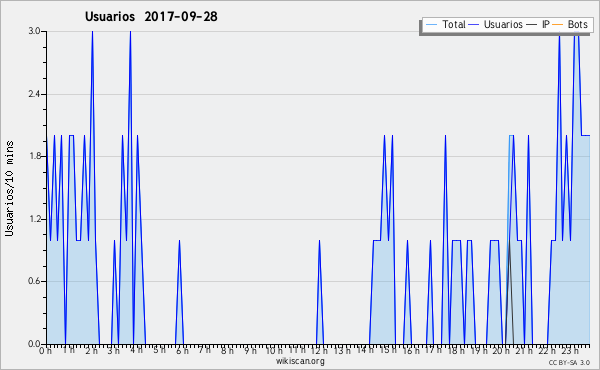Click the light blue Total legend line

[x=431, y=25]
